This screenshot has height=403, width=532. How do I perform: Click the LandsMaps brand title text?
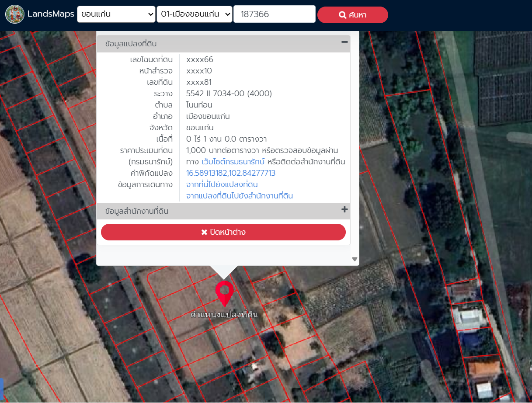pos(51,14)
